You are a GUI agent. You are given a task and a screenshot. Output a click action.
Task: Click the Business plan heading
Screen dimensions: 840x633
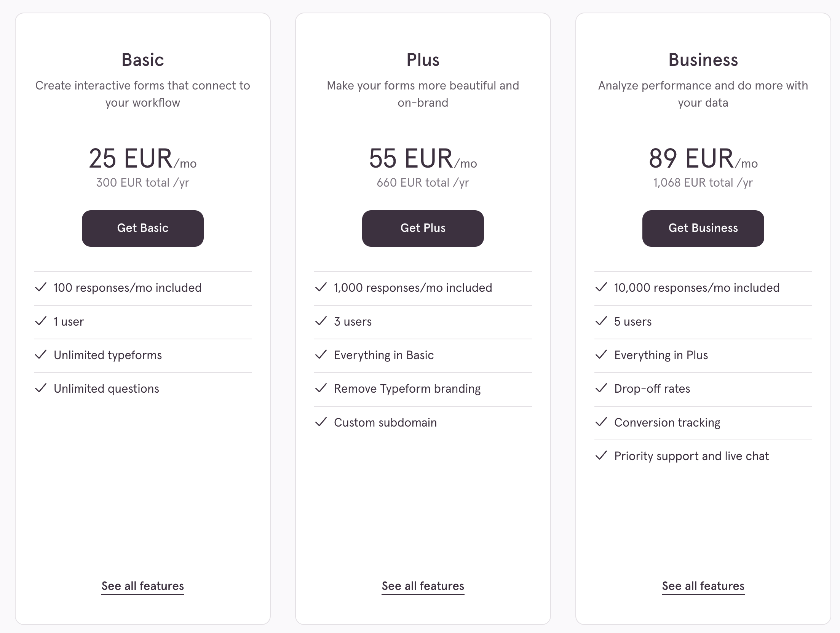point(703,60)
